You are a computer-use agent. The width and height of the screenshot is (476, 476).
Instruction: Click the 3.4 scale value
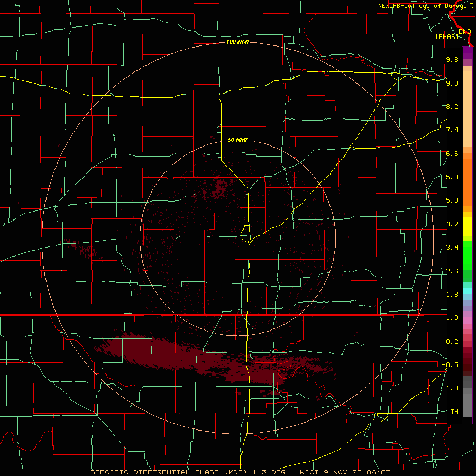452,248
